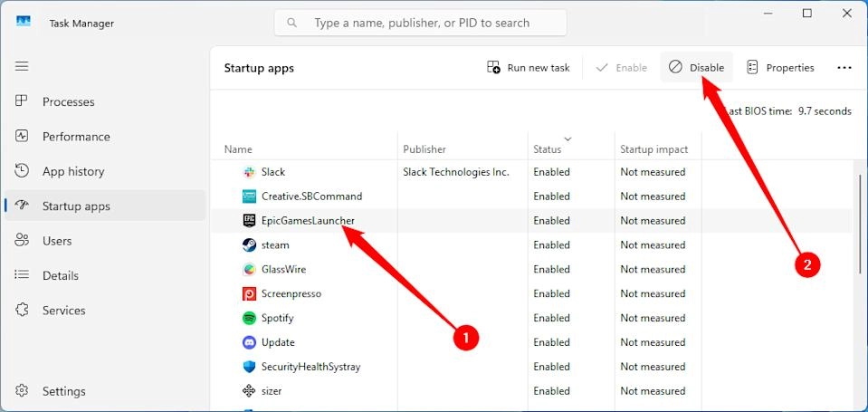This screenshot has width=868, height=412.
Task: Disable the selected startup app
Action: point(696,68)
